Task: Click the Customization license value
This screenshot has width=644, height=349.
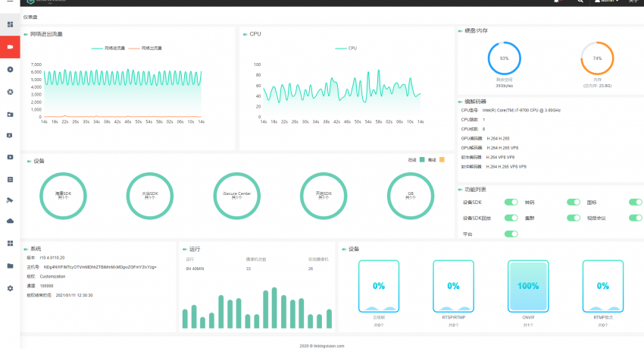Action: 52,277
